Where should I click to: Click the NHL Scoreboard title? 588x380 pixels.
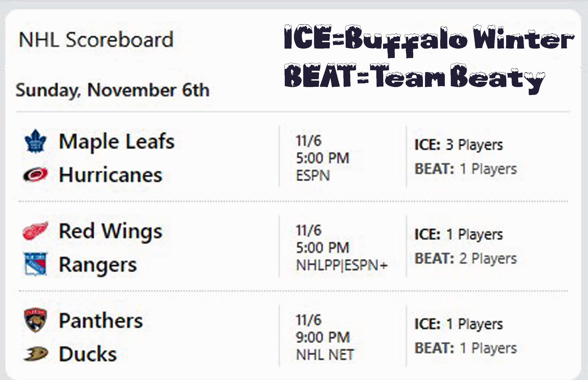click(x=96, y=40)
